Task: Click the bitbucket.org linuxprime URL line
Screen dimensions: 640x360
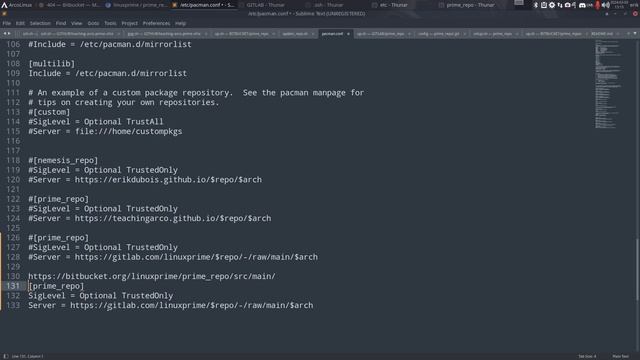Action: pyautogui.click(x=152, y=276)
